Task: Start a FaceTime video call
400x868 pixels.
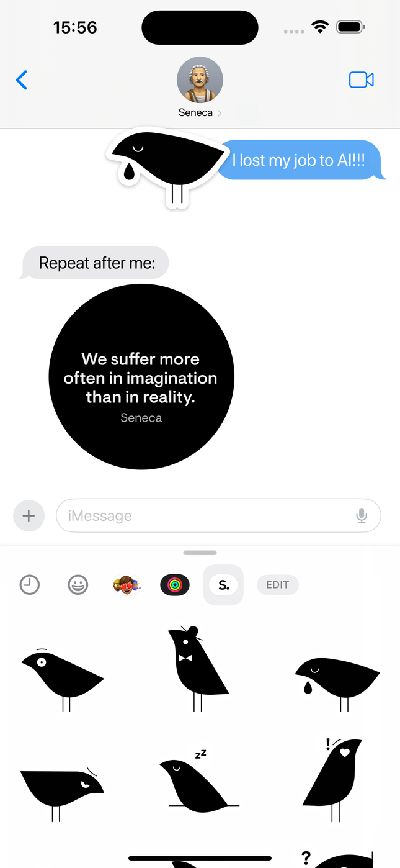Action: [x=361, y=80]
